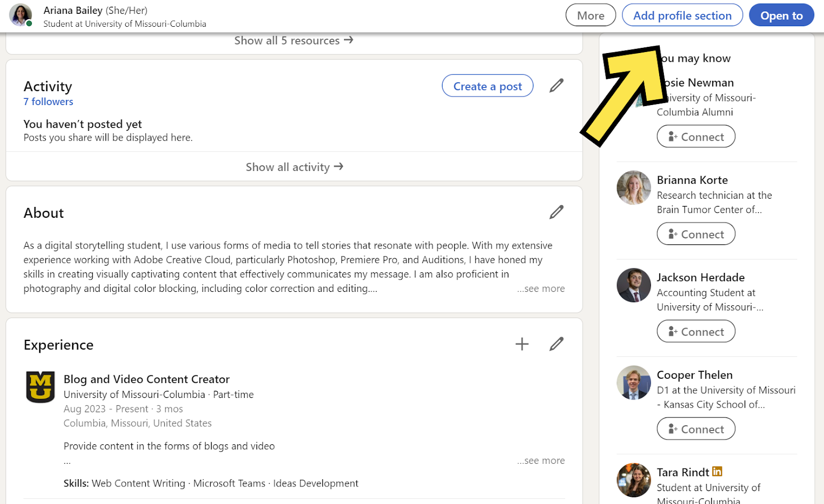Edit the Activity section with pencil icon
The height and width of the screenshot is (504, 824).
[x=556, y=85]
